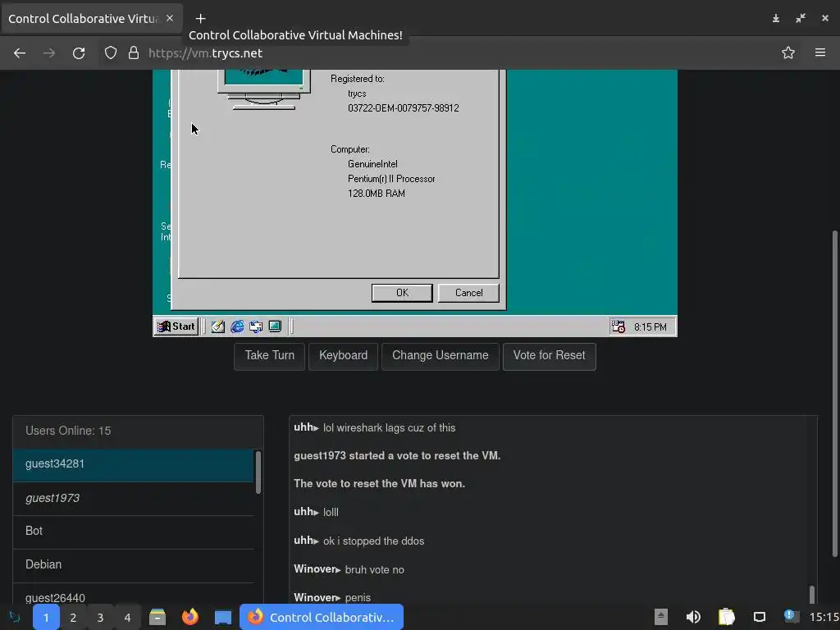Click OK in System Properties dialog
This screenshot has height=630, width=840.
tap(402, 293)
